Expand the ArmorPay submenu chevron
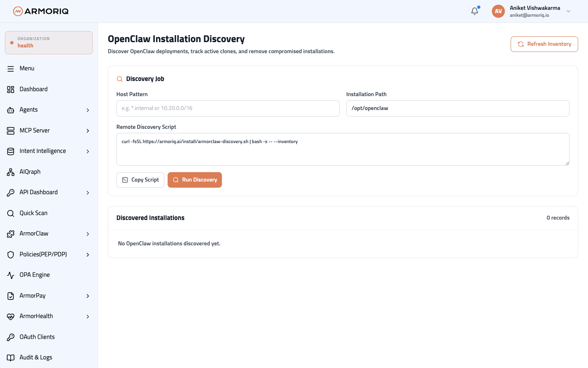The height and width of the screenshot is (368, 588). 88,296
